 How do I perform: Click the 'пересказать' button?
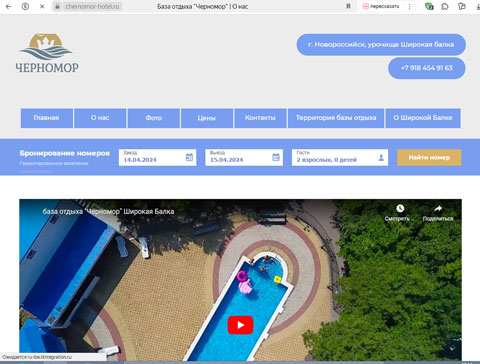pos(381,6)
